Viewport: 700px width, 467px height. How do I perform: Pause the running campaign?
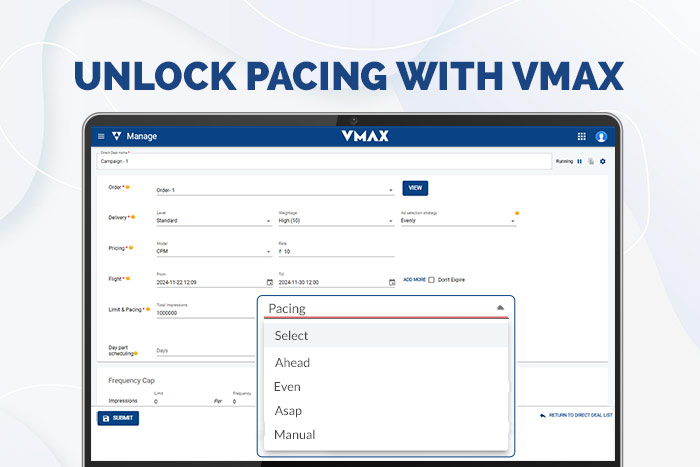(x=579, y=161)
